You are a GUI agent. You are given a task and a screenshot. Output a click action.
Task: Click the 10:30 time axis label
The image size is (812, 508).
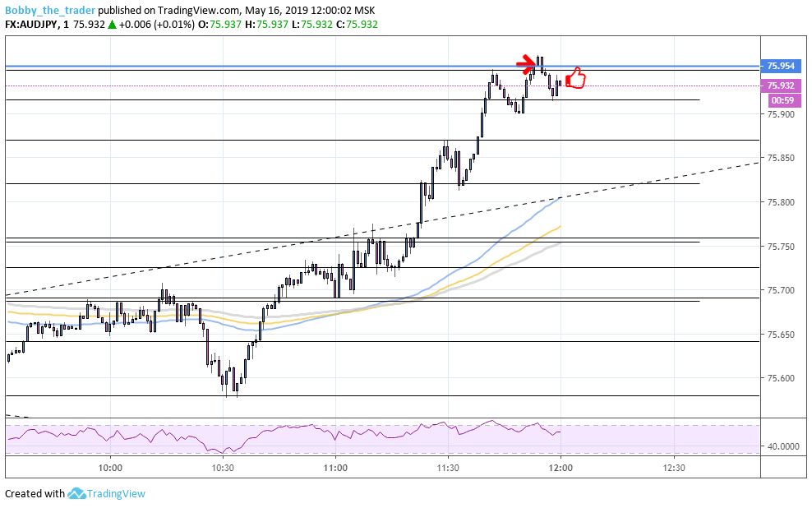click(x=223, y=468)
